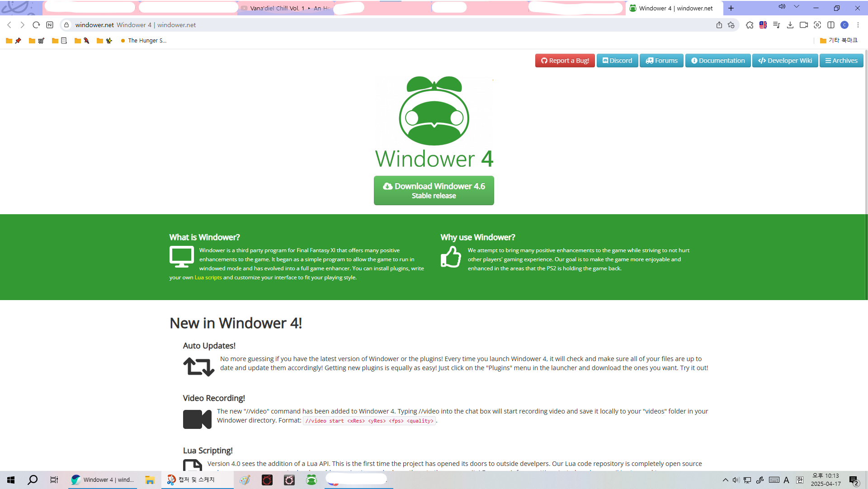This screenshot has width=868, height=489.
Task: Click Download Windower 4.6 button
Action: tap(434, 190)
